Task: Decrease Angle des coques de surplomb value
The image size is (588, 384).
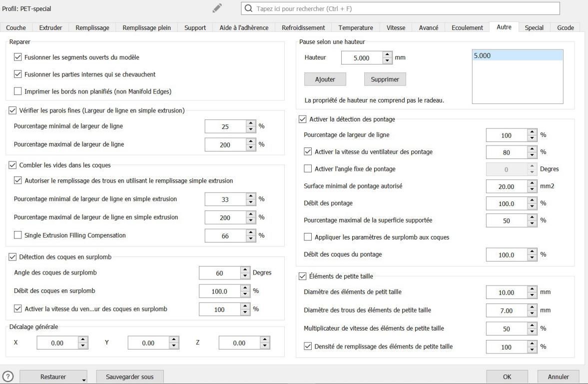Action: (x=245, y=276)
